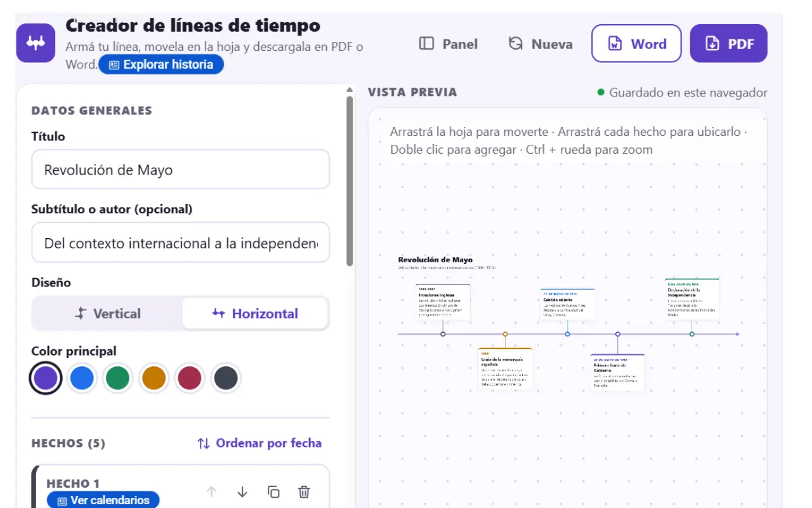Choose the blue main color swatch
The image size is (812, 508).
coord(82,378)
